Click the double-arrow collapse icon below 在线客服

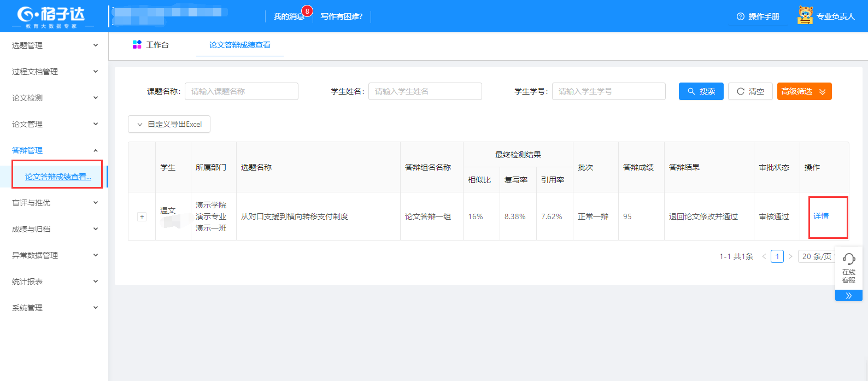pyautogui.click(x=849, y=296)
